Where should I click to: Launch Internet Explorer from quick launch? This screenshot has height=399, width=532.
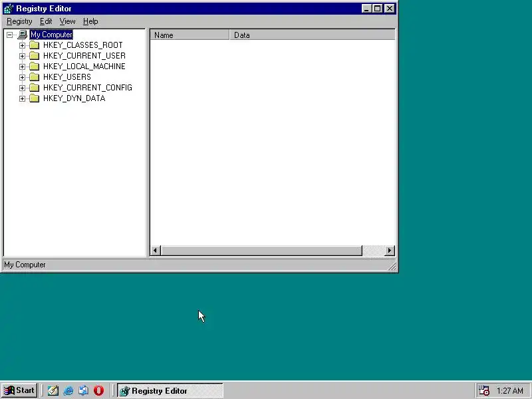pos(68,390)
